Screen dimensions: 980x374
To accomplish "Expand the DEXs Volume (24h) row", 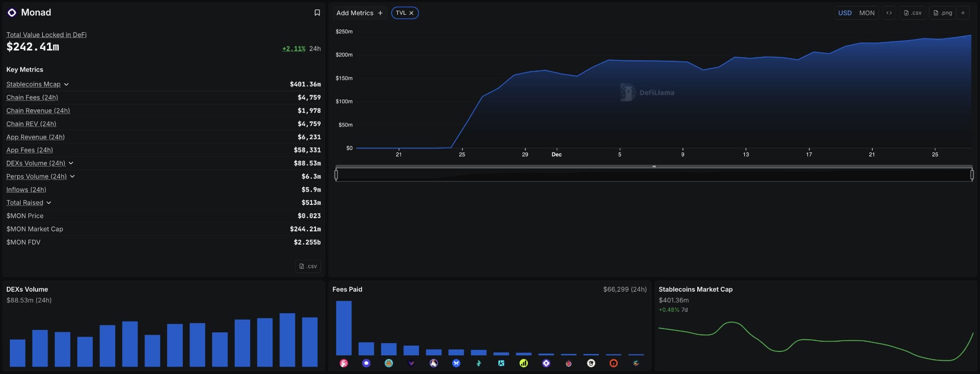I will (x=71, y=163).
